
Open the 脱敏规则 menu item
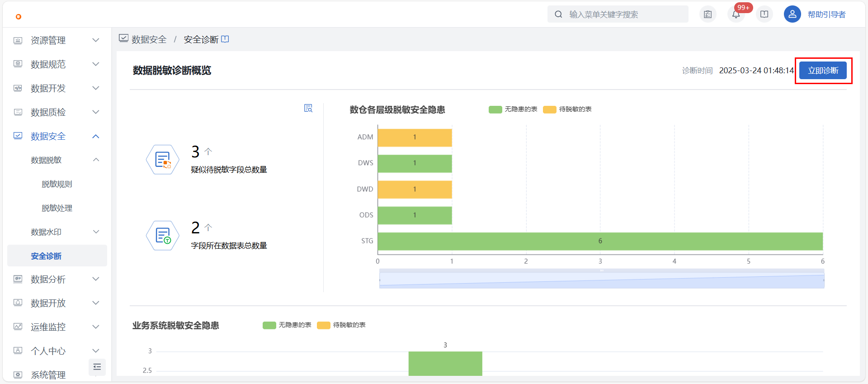point(57,184)
